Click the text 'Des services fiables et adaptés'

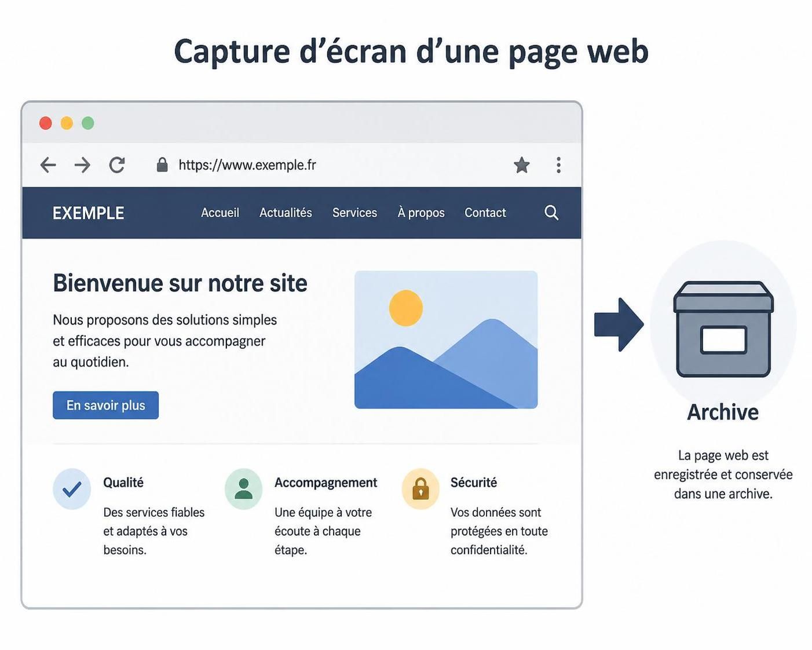(154, 531)
